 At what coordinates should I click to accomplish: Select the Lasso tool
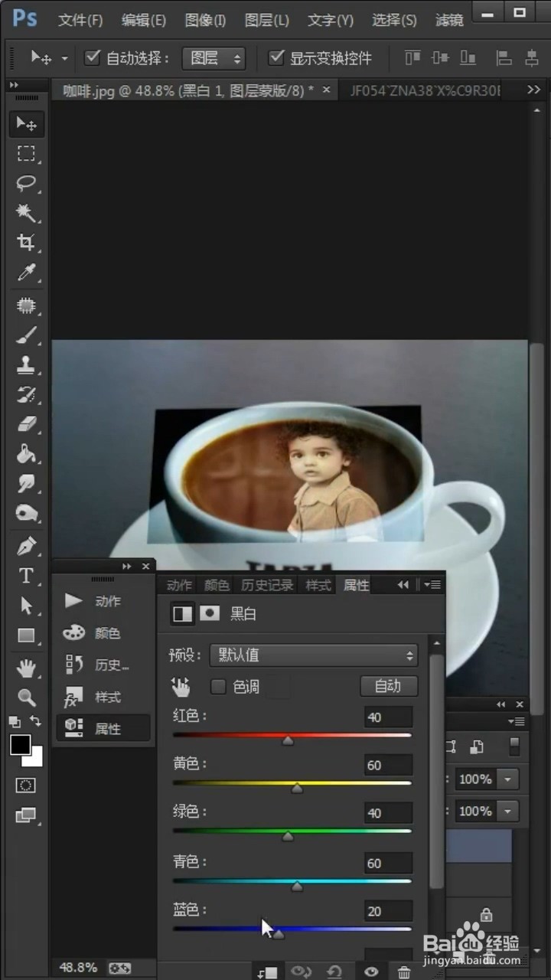(x=26, y=184)
